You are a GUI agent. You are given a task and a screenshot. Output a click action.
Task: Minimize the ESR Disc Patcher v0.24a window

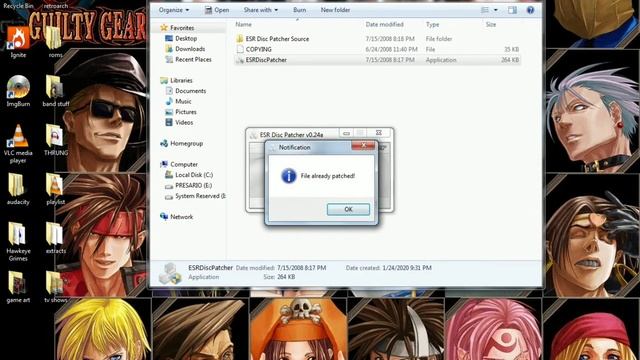(347, 133)
